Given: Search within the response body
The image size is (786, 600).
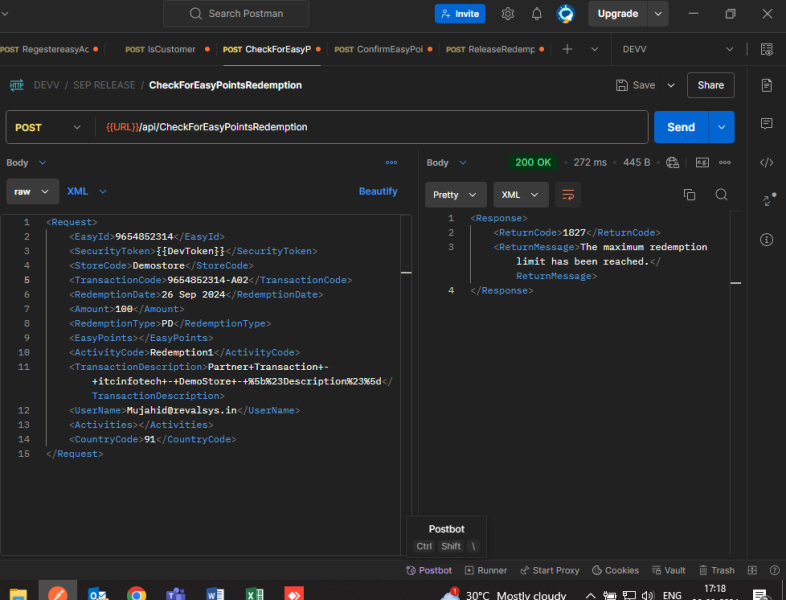Looking at the screenshot, I should click(x=721, y=195).
